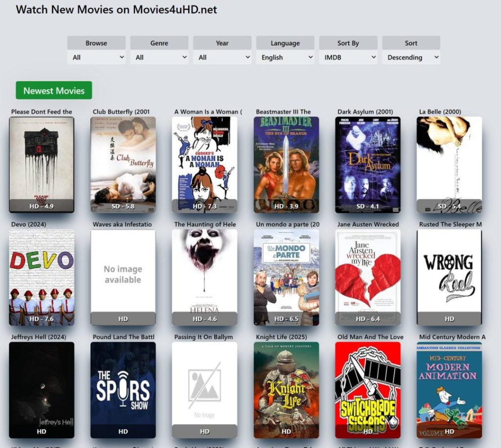501x448 pixels.
Task: Click the Devo (2024) title
Action: 28,224
